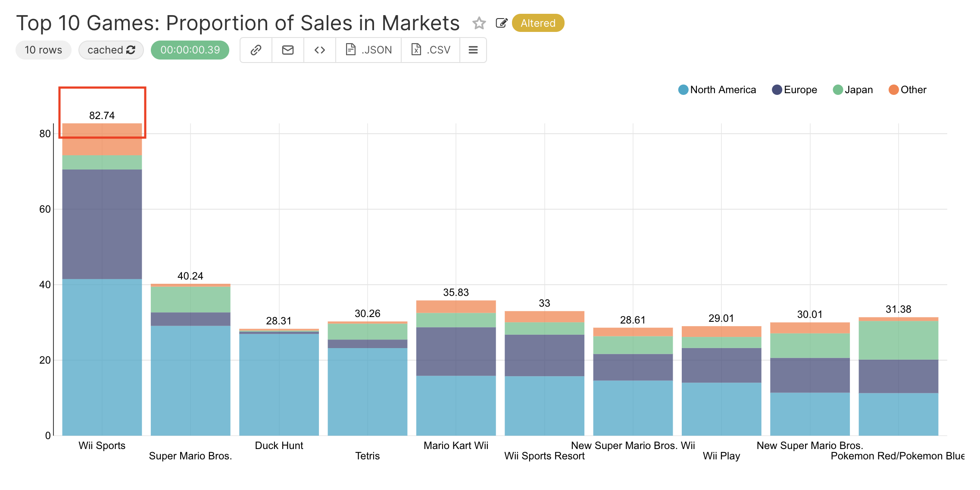This screenshot has width=980, height=490.
Task: Click the 30.26 total label
Action: [368, 314]
